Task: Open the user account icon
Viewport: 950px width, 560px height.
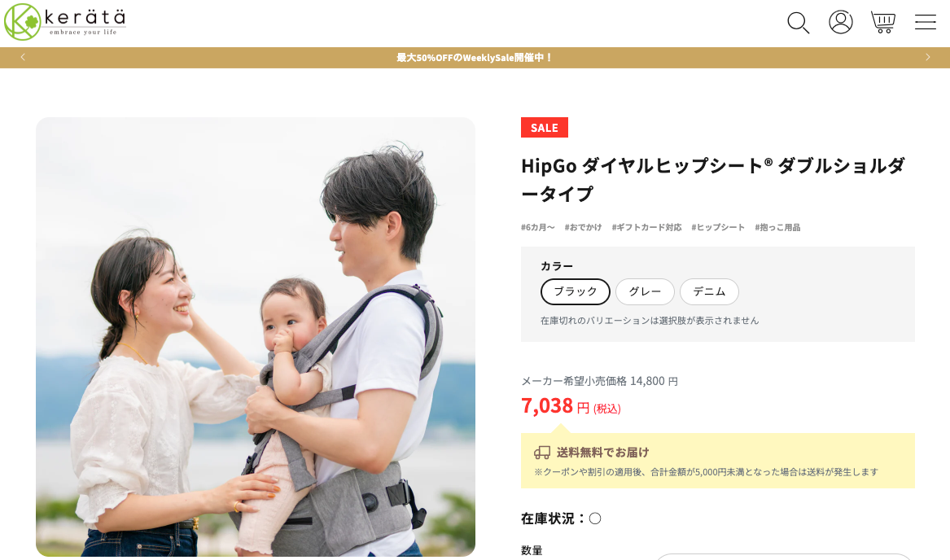Action: click(840, 23)
